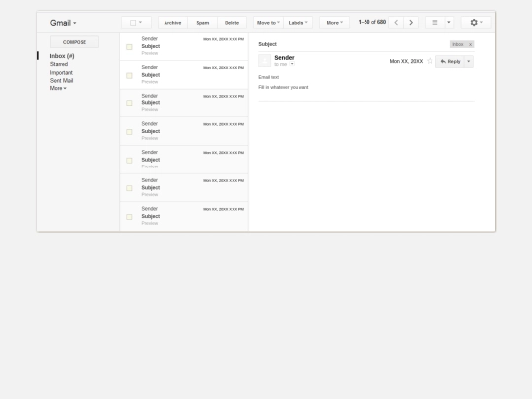This screenshot has width=532, height=399.
Task: Expand the view options dropdown arrow
Action: click(x=449, y=23)
